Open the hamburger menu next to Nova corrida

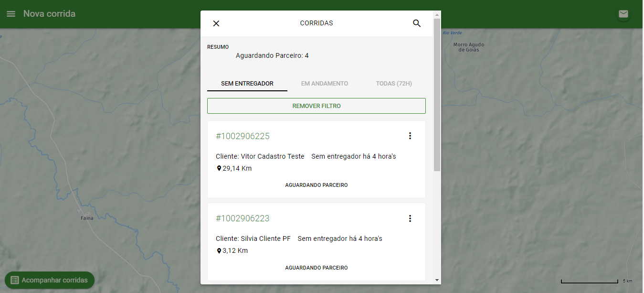pyautogui.click(x=11, y=14)
